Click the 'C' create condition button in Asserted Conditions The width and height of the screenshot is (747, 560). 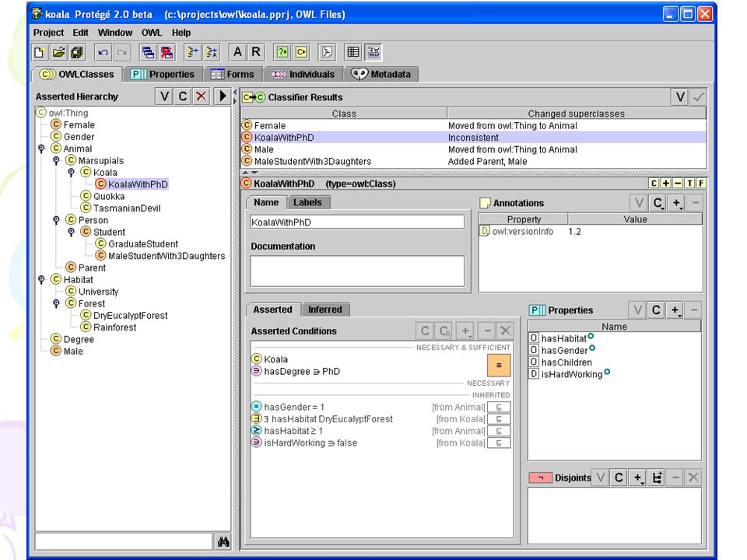[425, 331]
